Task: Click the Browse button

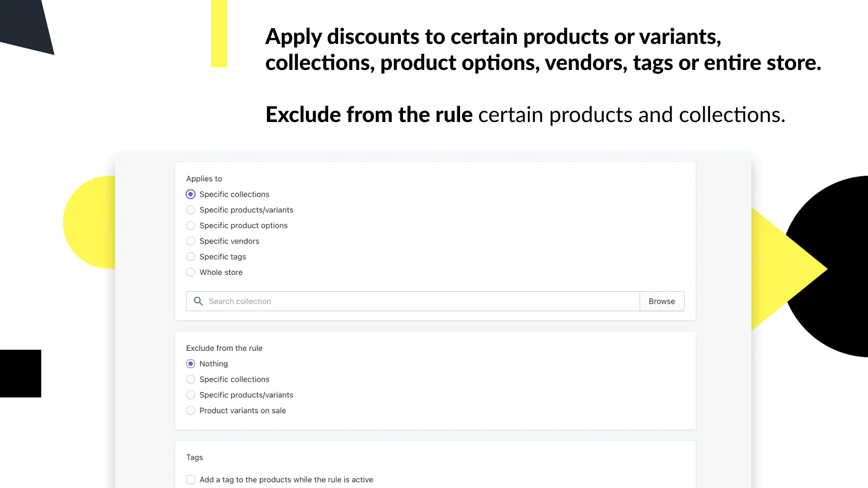Action: [x=662, y=301]
